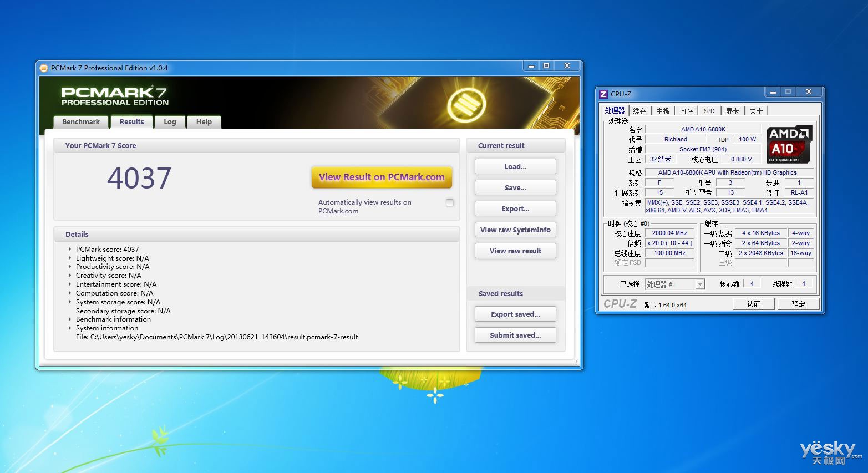Click the Export... button

515,208
